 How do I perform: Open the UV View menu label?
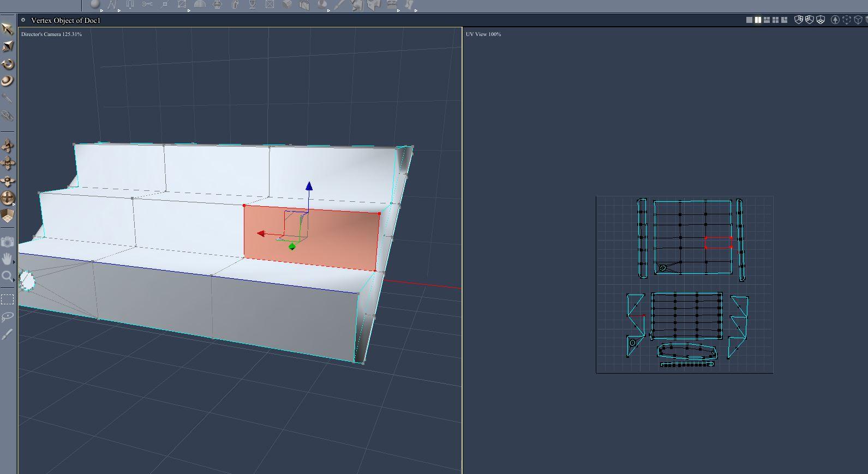pyautogui.click(x=483, y=34)
